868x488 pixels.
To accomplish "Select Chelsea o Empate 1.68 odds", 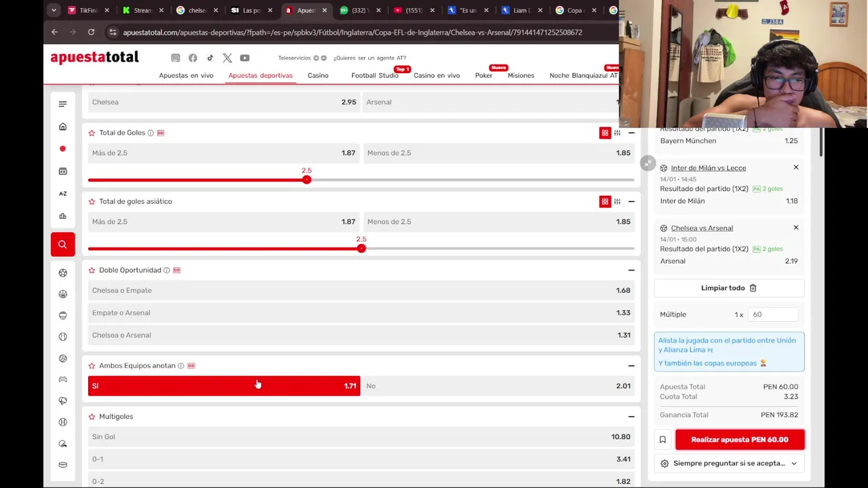I will (x=361, y=290).
